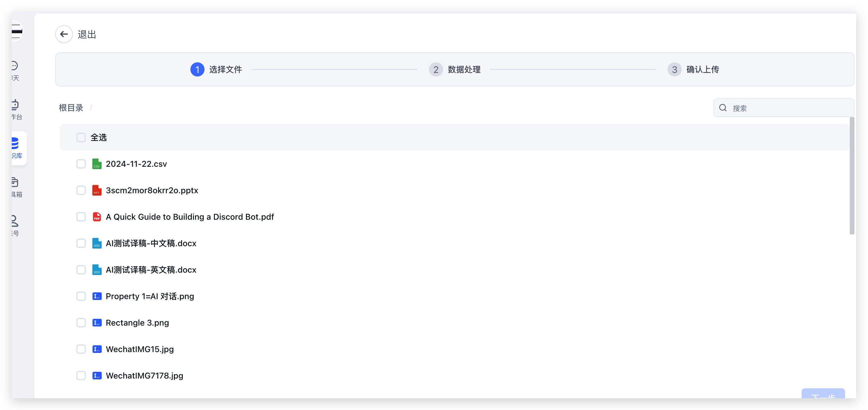This screenshot has height=410, width=868.
Task: Open the account person sidebar icon
Action: tap(14, 221)
